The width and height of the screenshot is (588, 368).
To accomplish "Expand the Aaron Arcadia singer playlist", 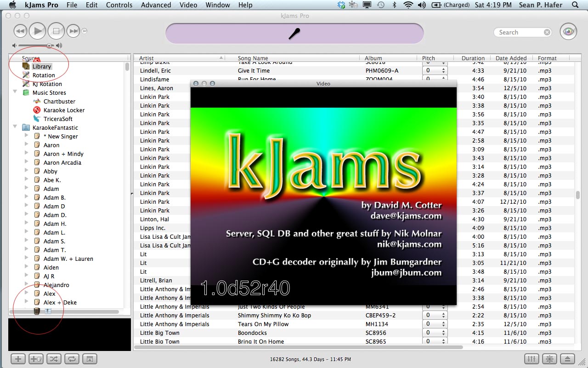I will (x=27, y=162).
